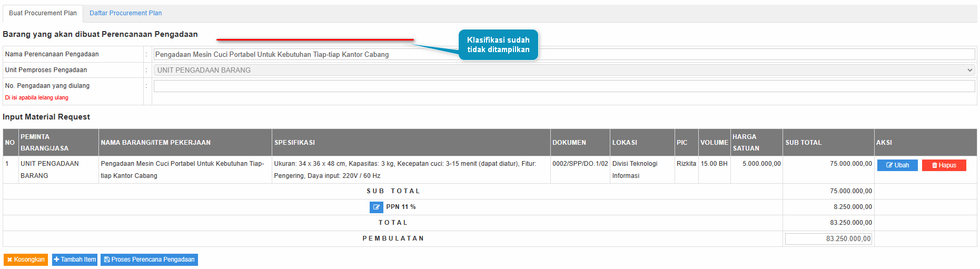
Task: Click the red note Di isi apabila lelang ulang
Action: tap(36, 97)
